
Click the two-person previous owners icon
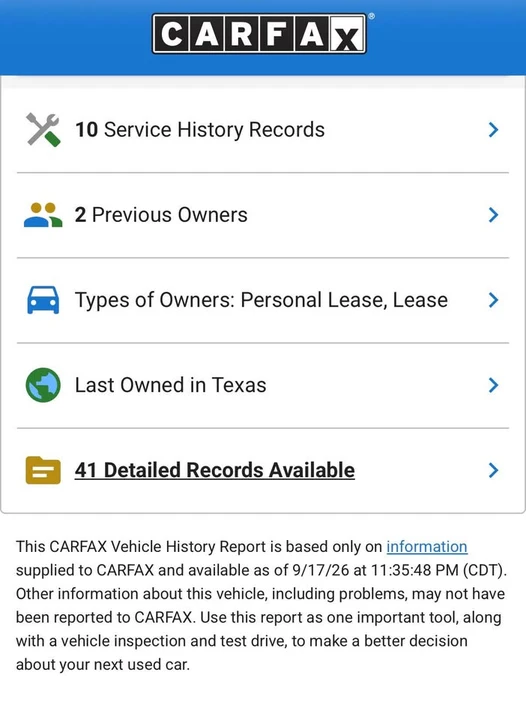[43, 215]
